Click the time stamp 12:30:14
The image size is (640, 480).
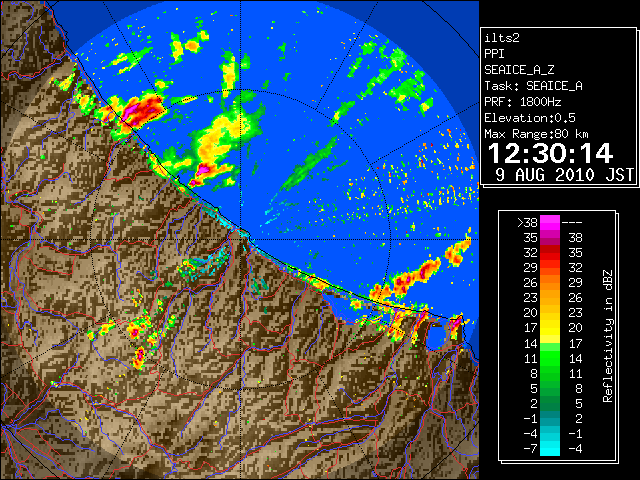tap(550, 153)
